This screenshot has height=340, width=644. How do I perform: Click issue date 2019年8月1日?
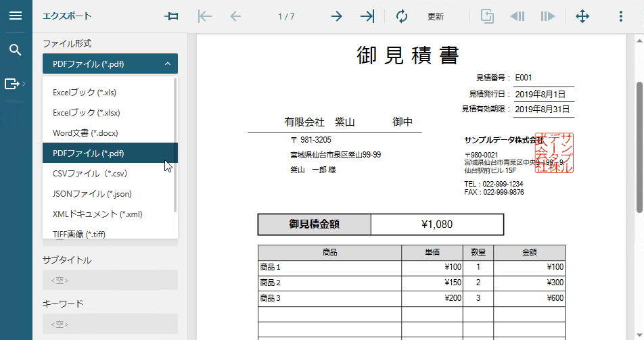[x=540, y=94]
